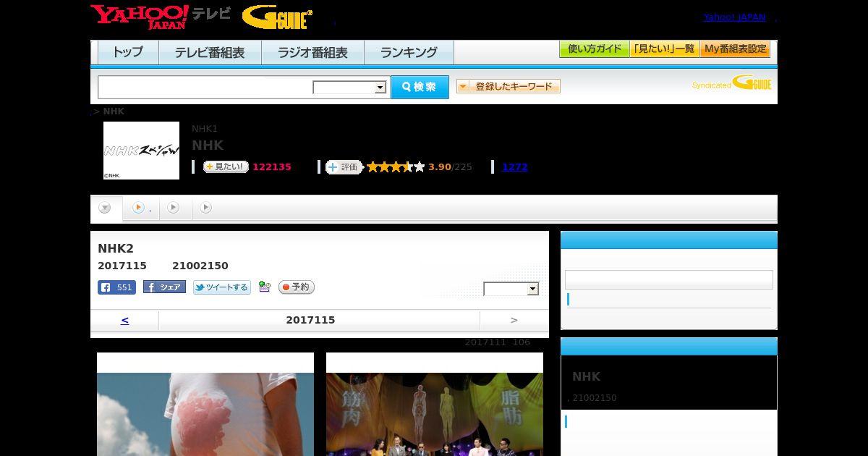Click the NHK title in sidebar
This screenshot has height=456, width=868.
coord(587,376)
